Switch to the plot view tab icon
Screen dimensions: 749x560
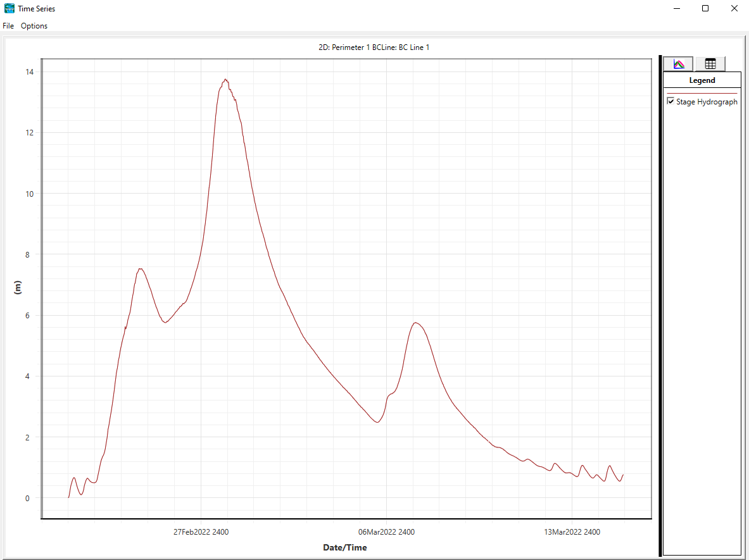point(679,64)
